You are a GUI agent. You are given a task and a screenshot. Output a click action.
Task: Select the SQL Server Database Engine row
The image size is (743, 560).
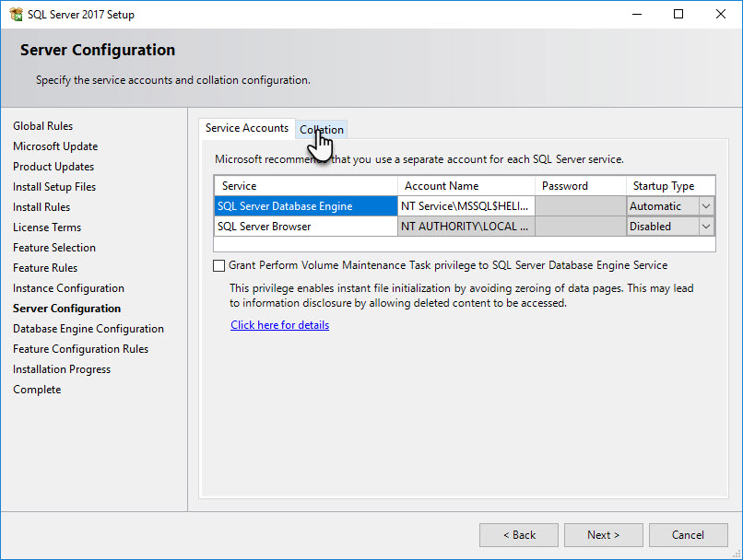306,206
